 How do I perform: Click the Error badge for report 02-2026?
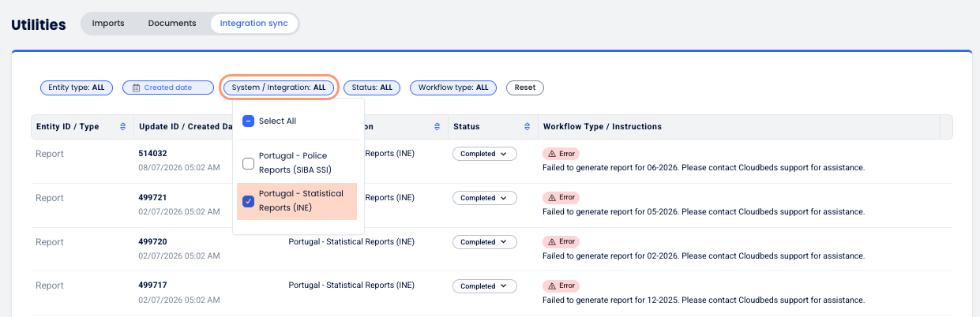[x=561, y=241]
